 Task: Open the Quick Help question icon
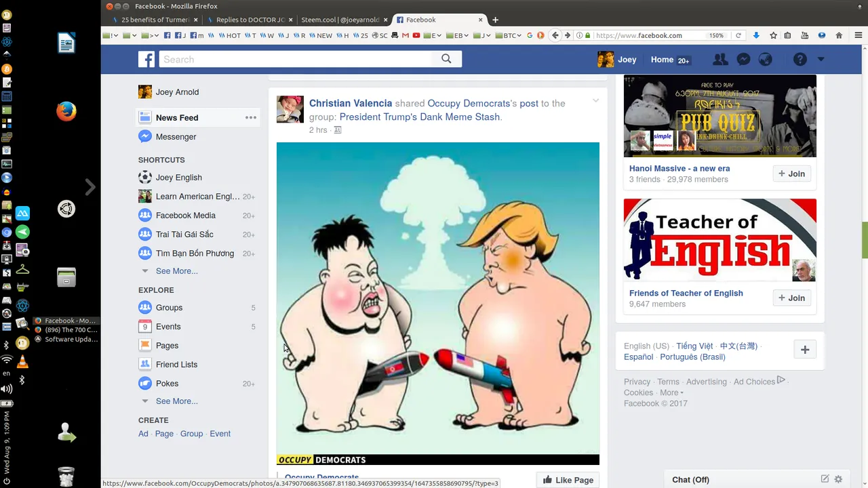[x=800, y=60]
